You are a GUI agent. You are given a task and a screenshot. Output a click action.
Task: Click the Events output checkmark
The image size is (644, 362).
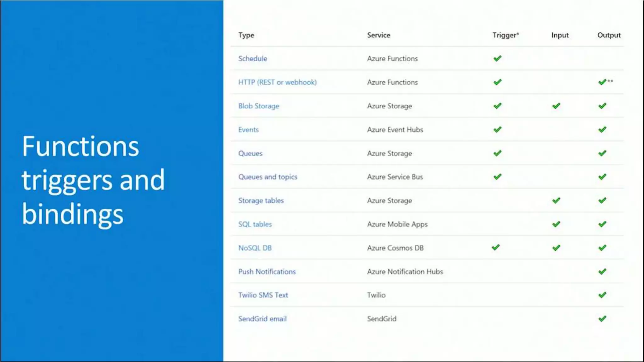click(602, 129)
